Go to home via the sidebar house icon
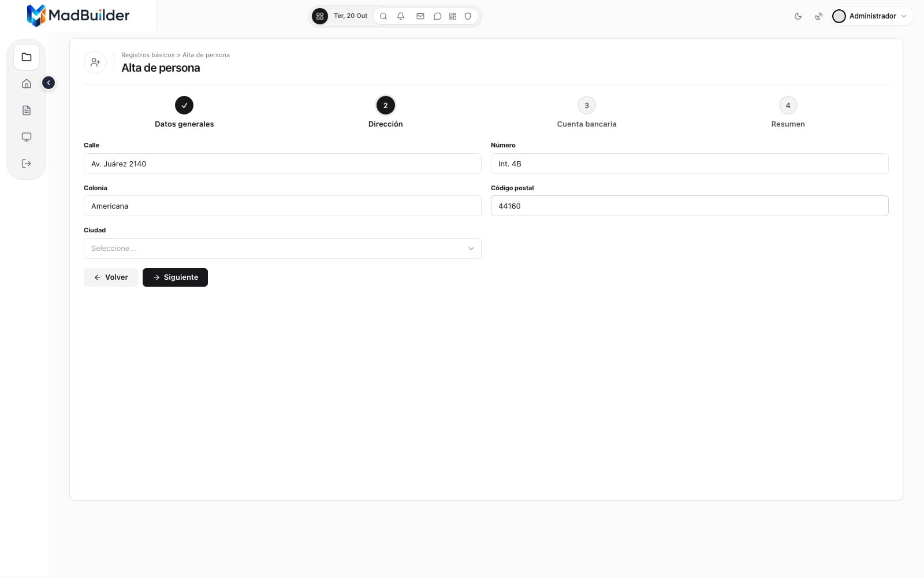This screenshot has width=924, height=578. pos(27,84)
